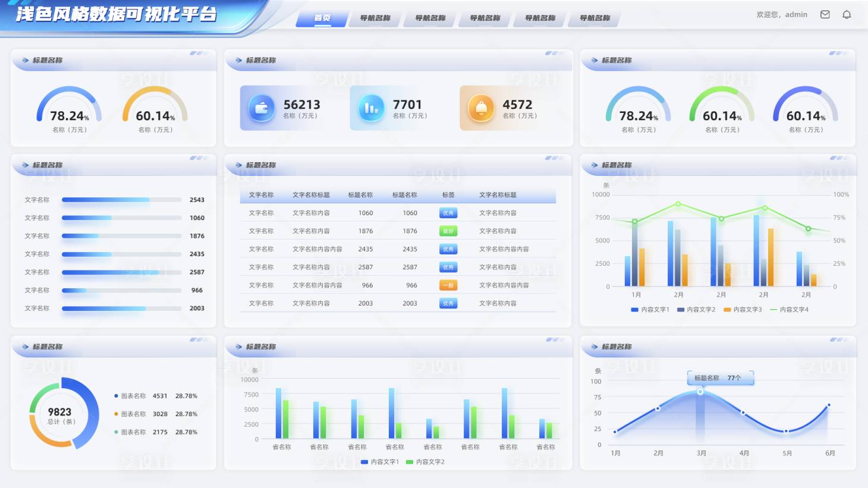Viewport: 868px width, 488px height.
Task: Click the wallet icon beside 56213
Action: click(261, 108)
